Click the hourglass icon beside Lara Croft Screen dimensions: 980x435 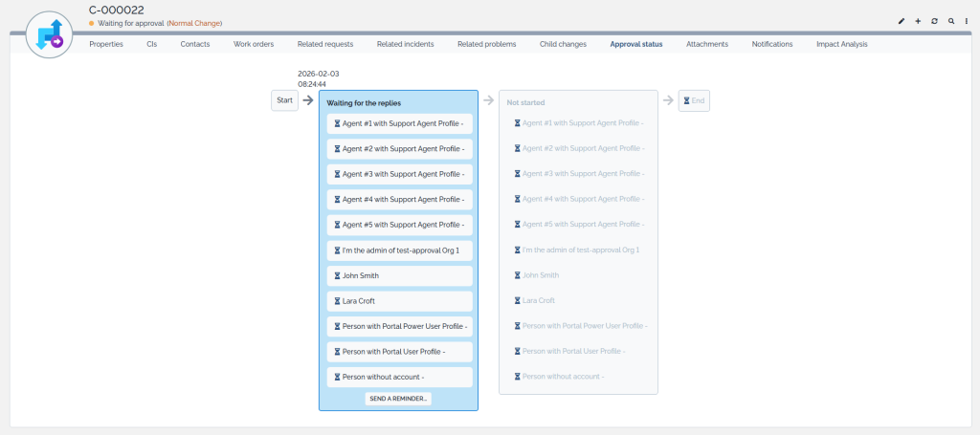[337, 301]
